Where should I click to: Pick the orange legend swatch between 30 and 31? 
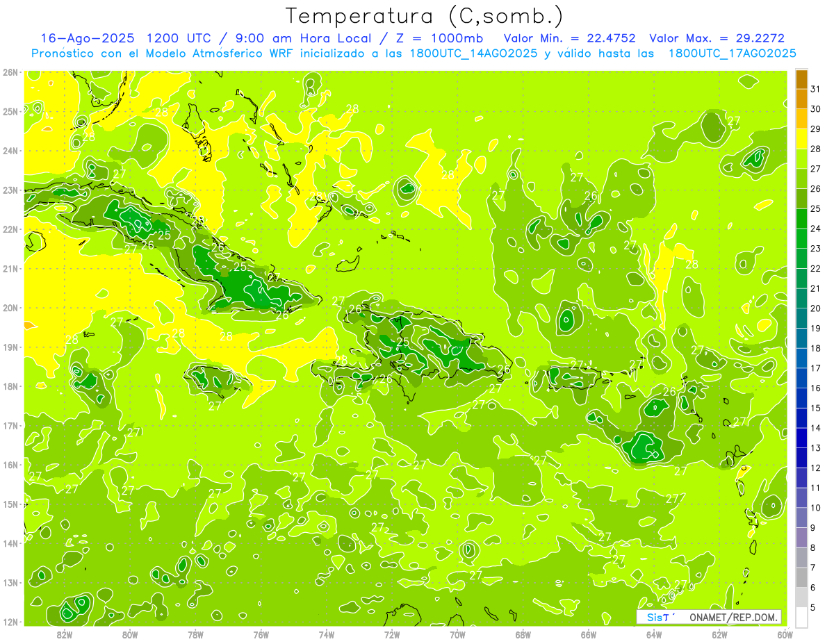[x=801, y=99]
